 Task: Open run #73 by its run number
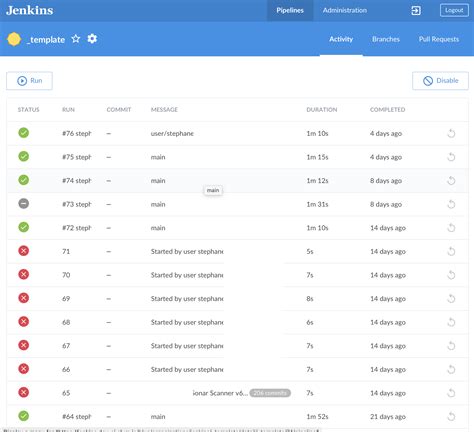pyautogui.click(x=77, y=204)
